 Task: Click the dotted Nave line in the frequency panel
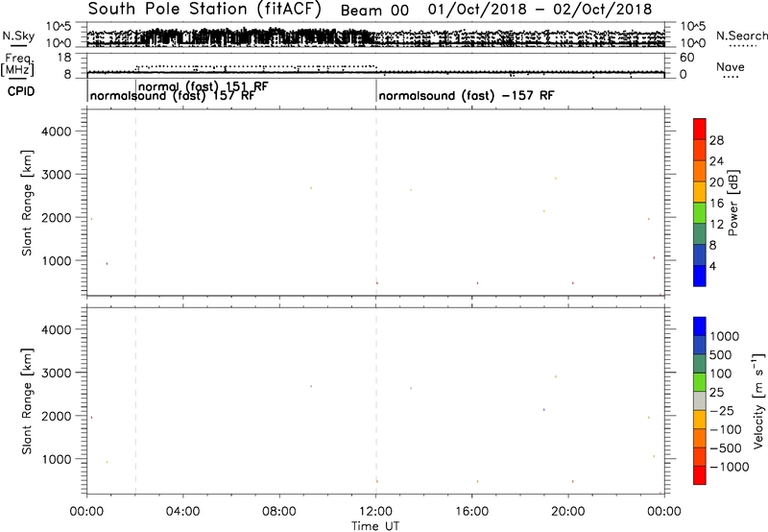[256, 66]
